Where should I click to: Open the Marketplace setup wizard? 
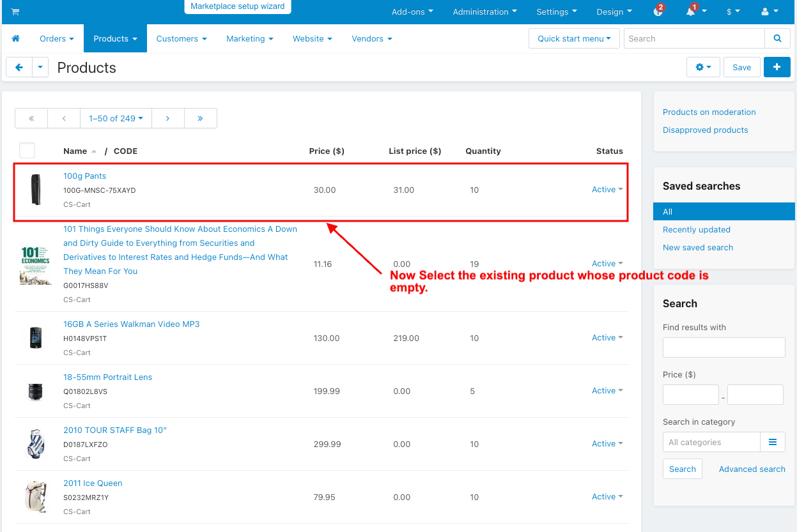point(238,6)
